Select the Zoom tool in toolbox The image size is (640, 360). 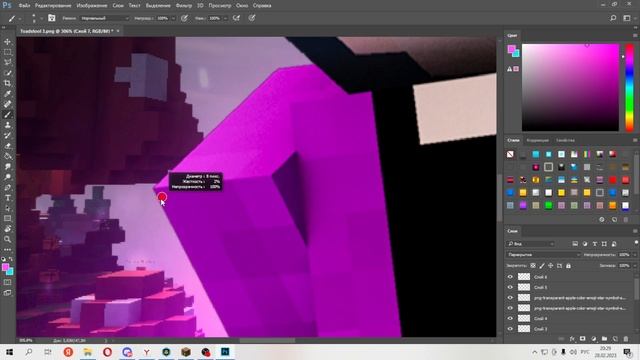[x=7, y=240]
